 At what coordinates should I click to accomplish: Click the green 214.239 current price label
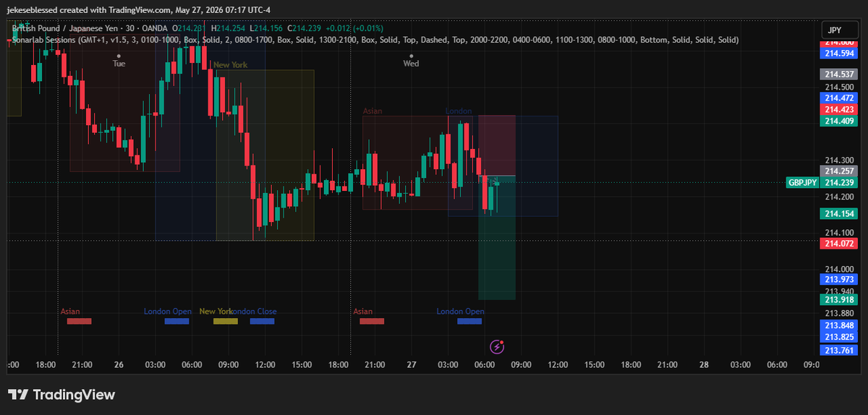pyautogui.click(x=839, y=183)
